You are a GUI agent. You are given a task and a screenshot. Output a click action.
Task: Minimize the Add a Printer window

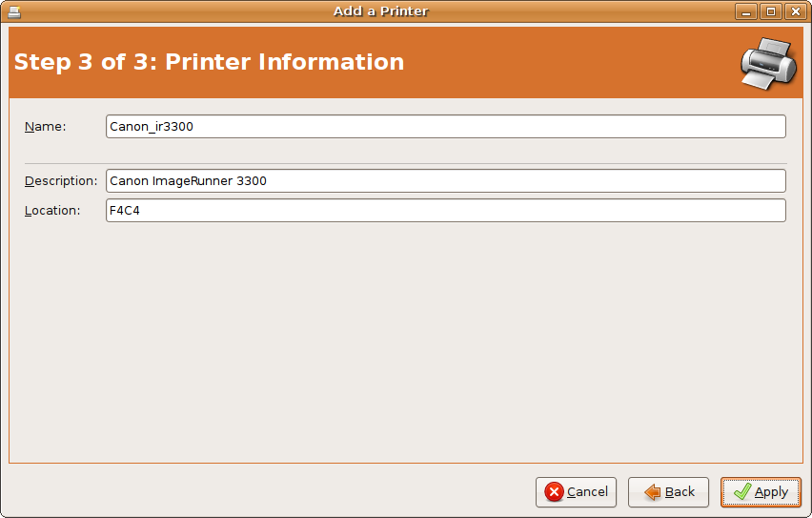tap(746, 11)
